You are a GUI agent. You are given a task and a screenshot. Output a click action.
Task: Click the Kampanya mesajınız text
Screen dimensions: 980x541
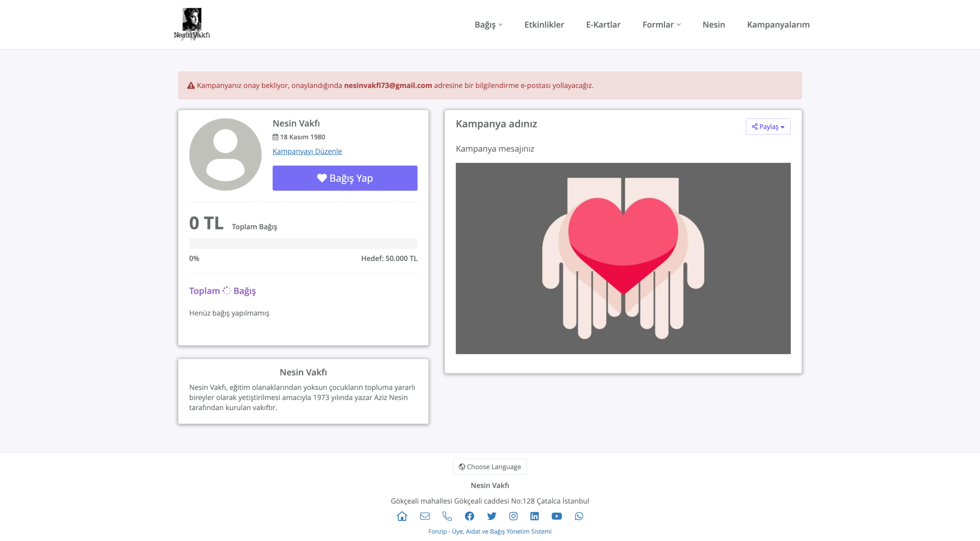[x=495, y=149]
